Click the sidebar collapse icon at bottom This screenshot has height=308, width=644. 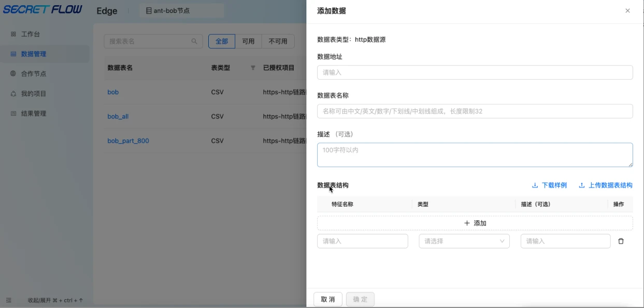[x=8, y=300]
